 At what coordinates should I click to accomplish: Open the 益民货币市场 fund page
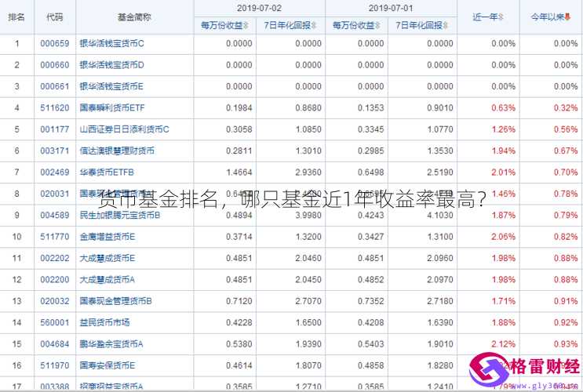[x=104, y=322]
